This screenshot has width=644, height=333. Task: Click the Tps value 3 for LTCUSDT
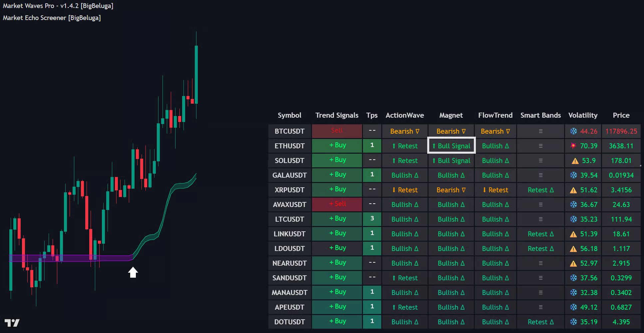point(372,219)
